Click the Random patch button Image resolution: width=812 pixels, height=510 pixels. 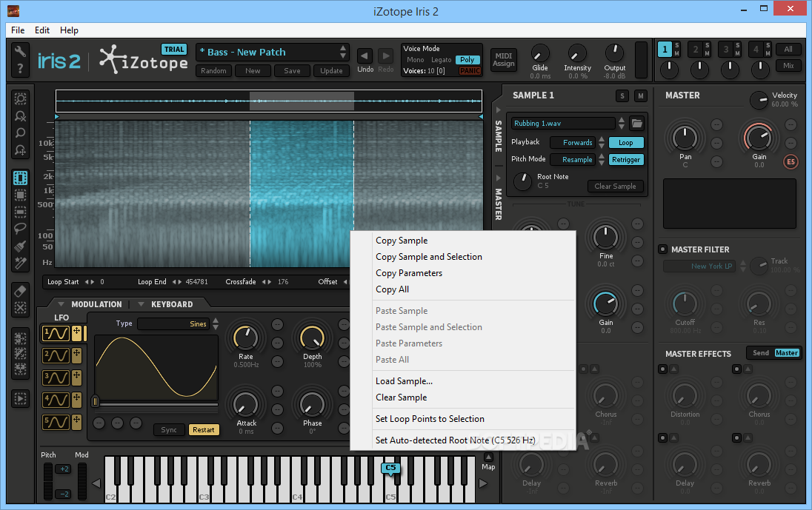pos(213,71)
